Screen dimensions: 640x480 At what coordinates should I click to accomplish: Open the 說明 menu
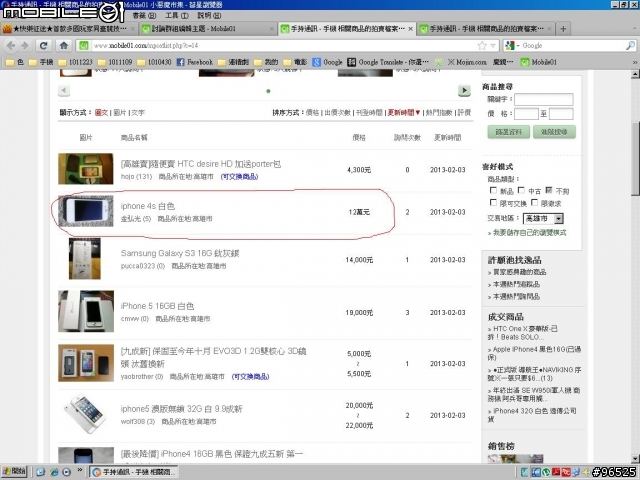tap(209, 15)
